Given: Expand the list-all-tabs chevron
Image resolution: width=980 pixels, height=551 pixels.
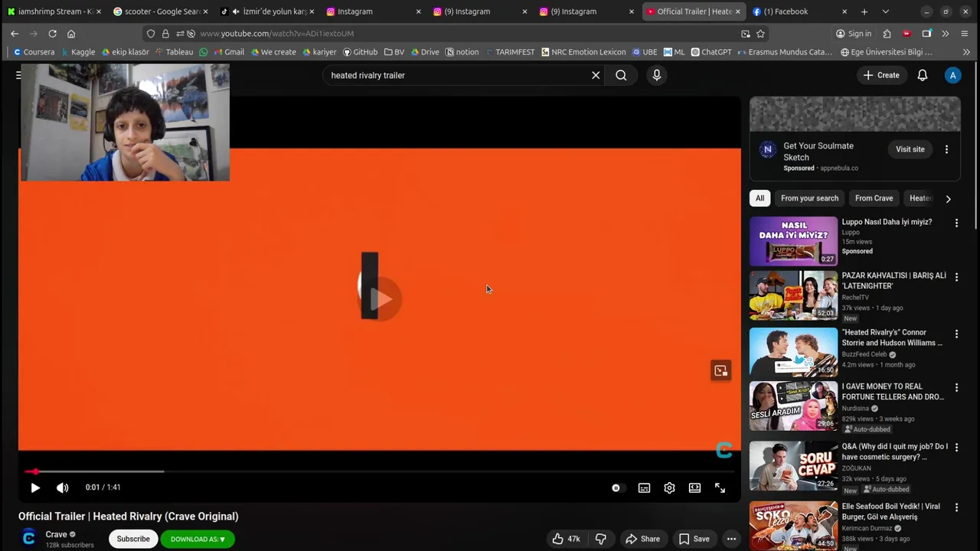Looking at the screenshot, I should [886, 11].
